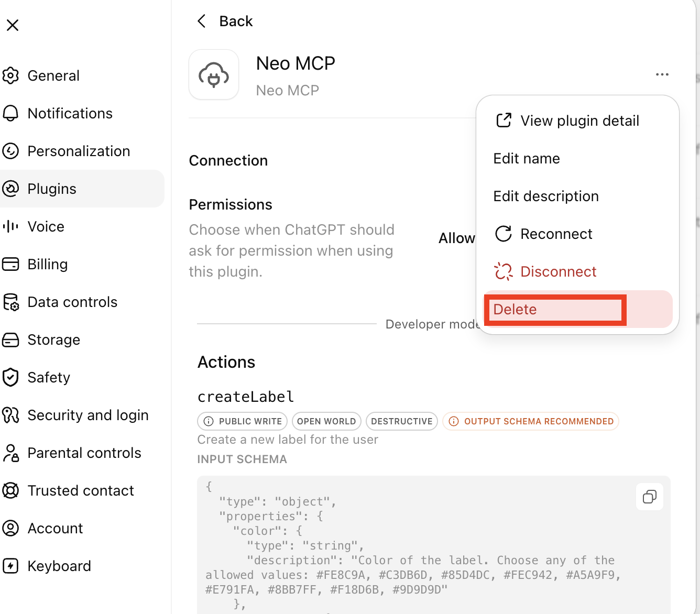The width and height of the screenshot is (700, 614).
Task: Open Billing card icon in sidebar
Action: (x=10, y=264)
